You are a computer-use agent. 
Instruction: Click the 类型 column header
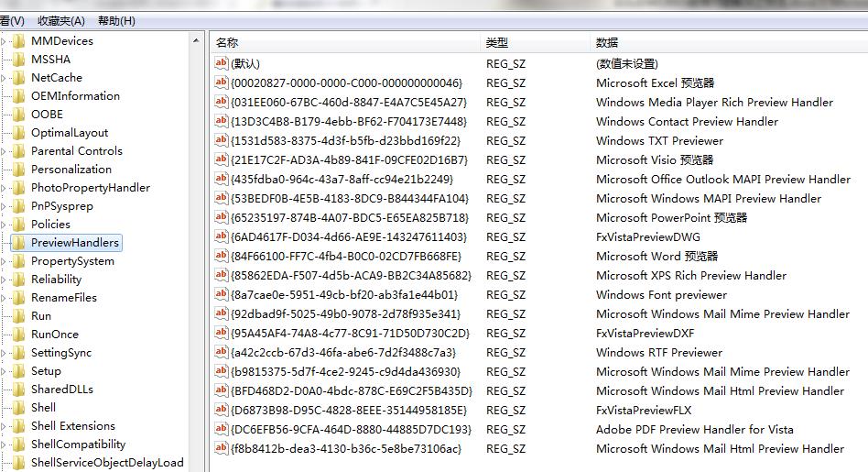click(497, 42)
